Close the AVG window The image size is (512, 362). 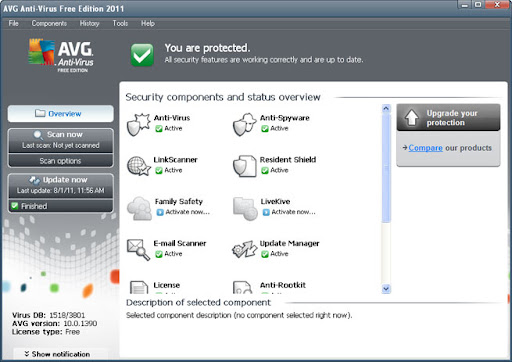click(497, 5)
